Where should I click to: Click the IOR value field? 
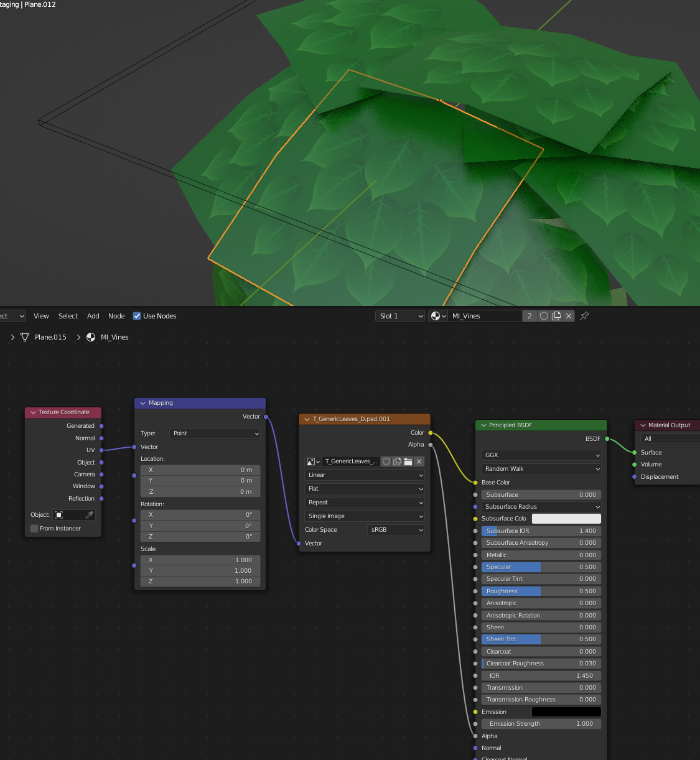541,676
